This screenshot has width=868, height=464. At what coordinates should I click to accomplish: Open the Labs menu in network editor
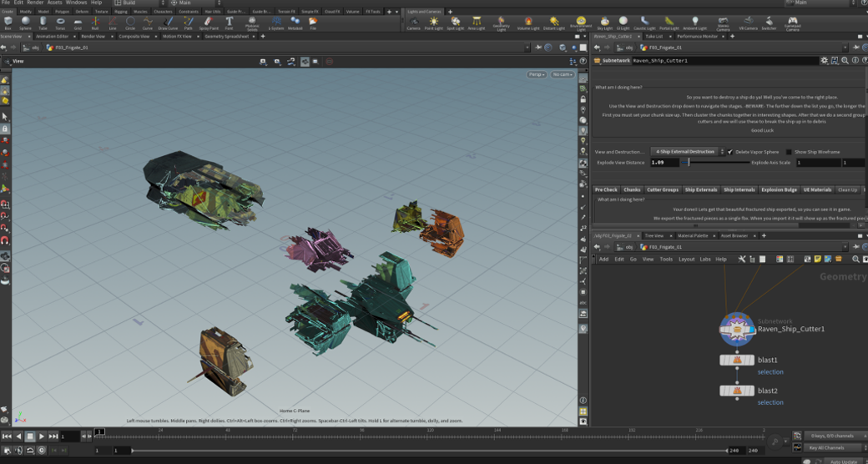[704, 260]
